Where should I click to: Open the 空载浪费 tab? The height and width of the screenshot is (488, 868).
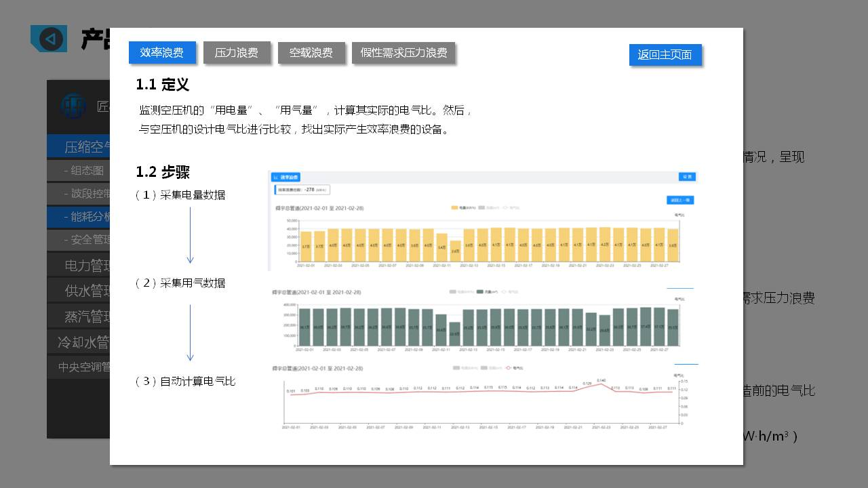point(311,53)
